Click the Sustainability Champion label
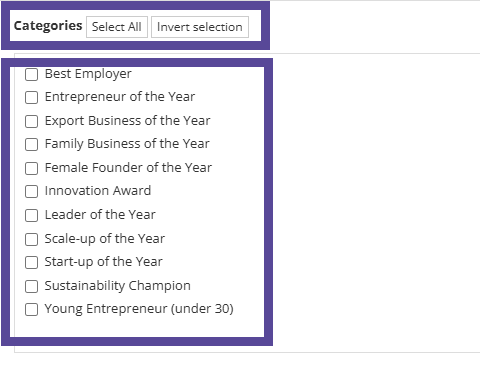The height and width of the screenshot is (367, 480). click(117, 286)
